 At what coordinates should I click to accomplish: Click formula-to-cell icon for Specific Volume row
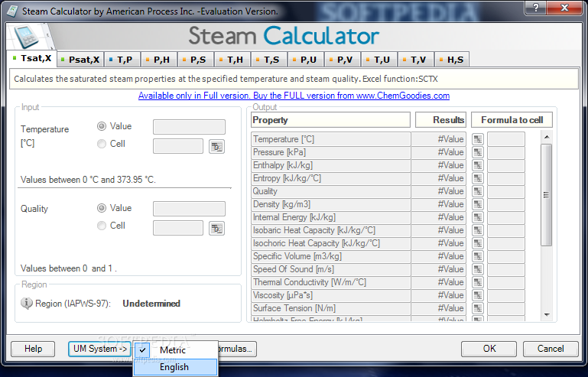coord(478,256)
